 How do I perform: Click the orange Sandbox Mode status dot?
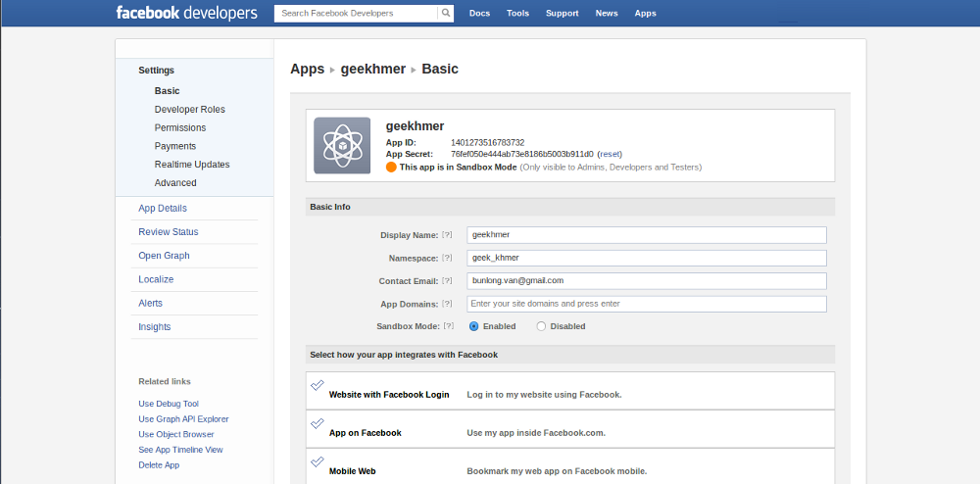[391, 168]
